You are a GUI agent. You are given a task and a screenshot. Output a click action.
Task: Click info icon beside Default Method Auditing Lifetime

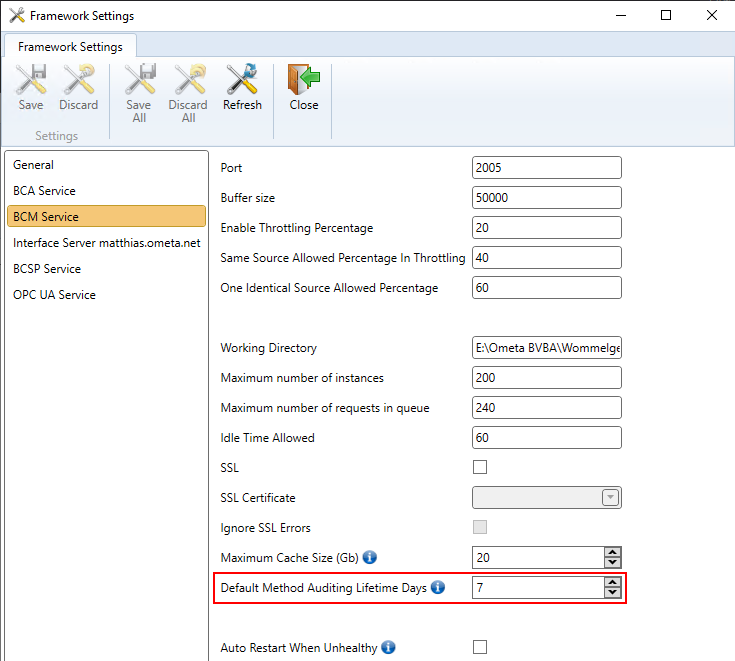(x=437, y=588)
